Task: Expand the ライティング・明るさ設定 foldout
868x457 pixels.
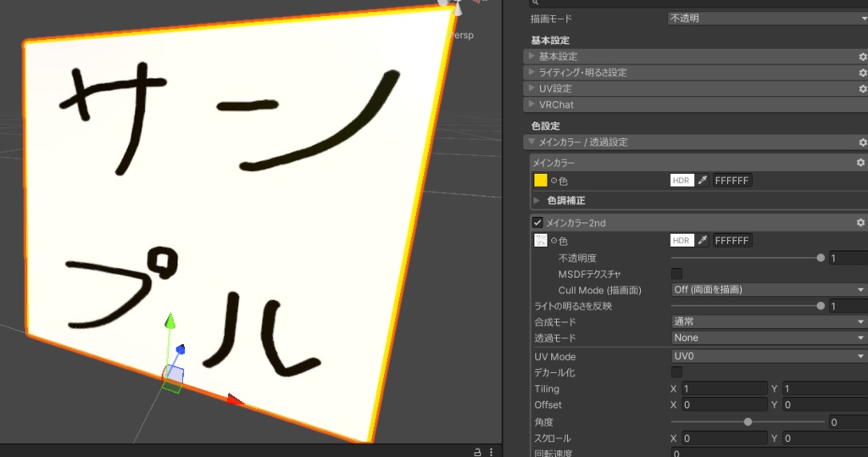Action: point(531,72)
